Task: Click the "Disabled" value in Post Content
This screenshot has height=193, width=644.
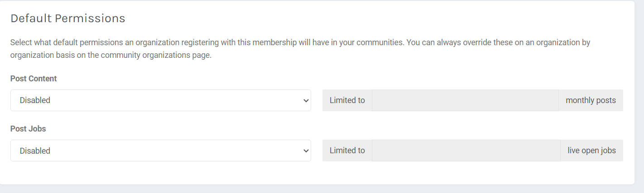Action: coord(35,100)
